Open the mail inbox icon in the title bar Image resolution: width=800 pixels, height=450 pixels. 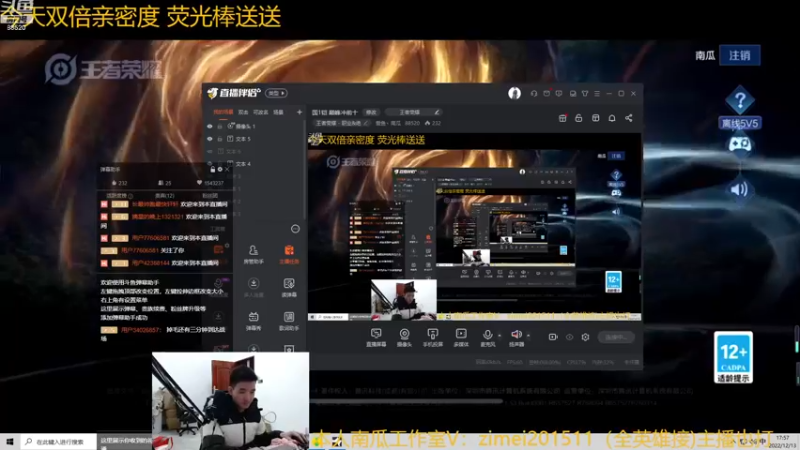click(546, 93)
